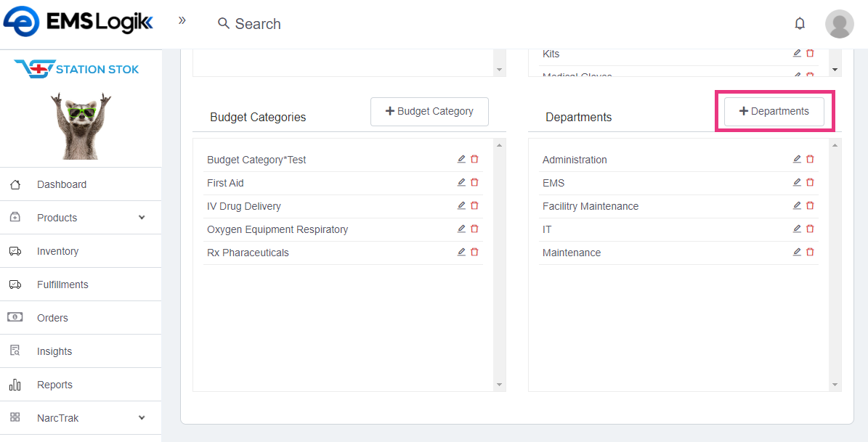Viewport: 868px width, 442px height.
Task: Expand the NarcTrak submenu
Action: [x=142, y=418]
